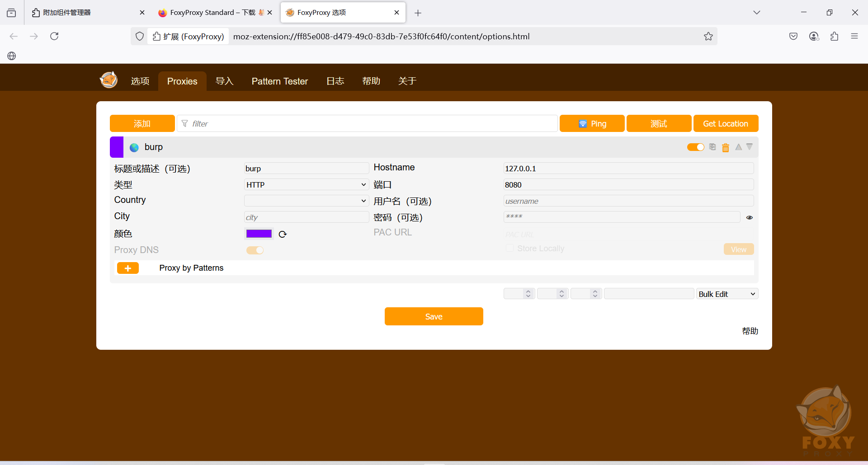
Task: Open the 导入 tab
Action: (x=225, y=81)
